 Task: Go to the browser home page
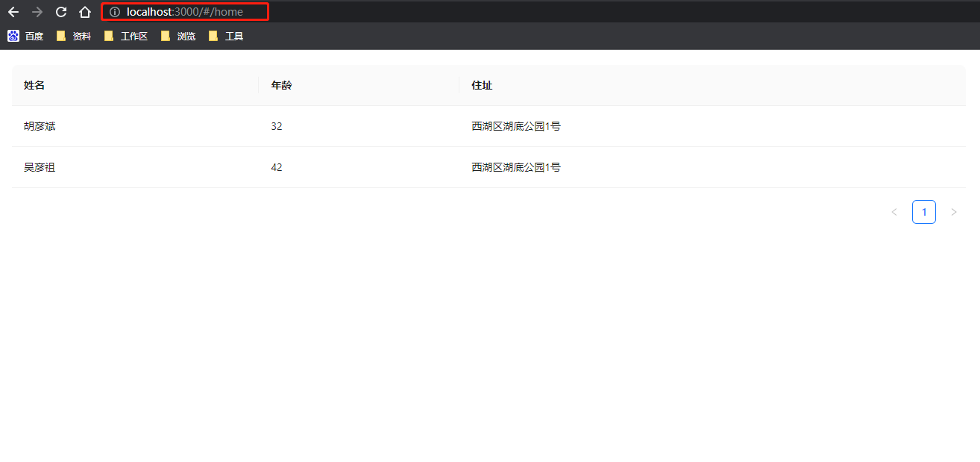[85, 12]
